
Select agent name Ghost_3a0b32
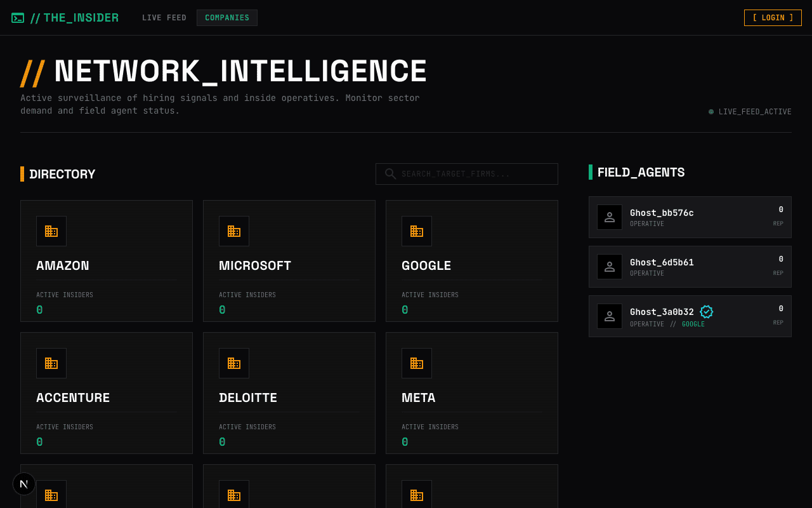click(x=662, y=312)
